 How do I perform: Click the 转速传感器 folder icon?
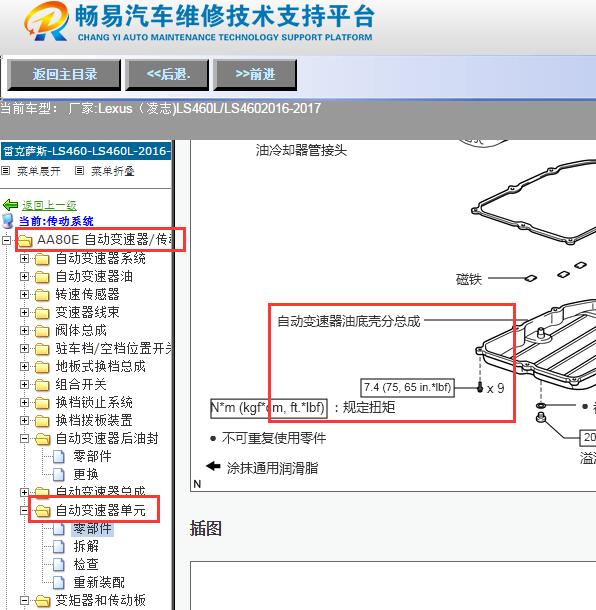pos(42,295)
